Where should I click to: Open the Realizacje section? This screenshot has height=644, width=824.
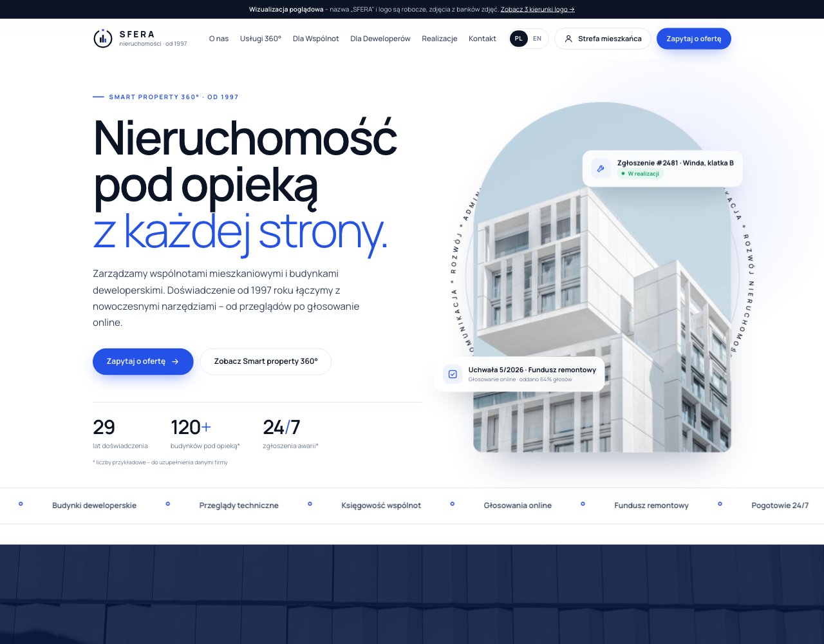(x=440, y=39)
